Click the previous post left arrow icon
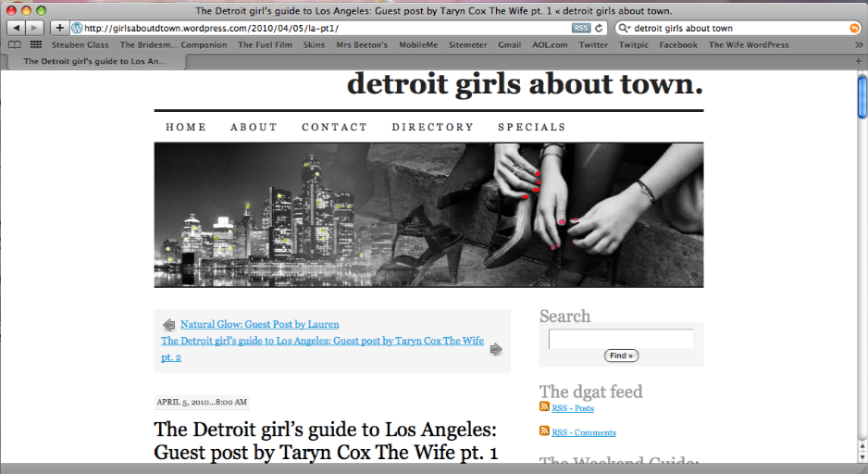This screenshot has height=474, width=868. [168, 325]
